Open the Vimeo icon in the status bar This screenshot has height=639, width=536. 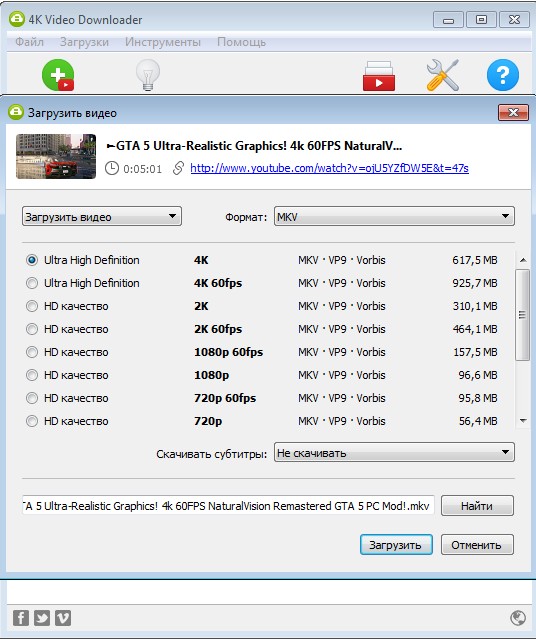[63, 618]
